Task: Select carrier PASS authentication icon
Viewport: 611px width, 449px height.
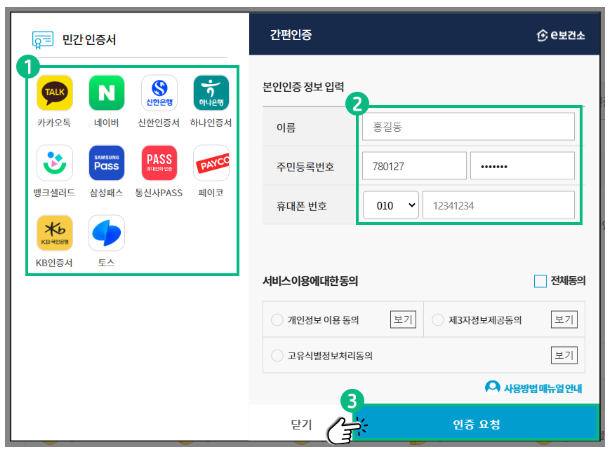Action: (159, 163)
